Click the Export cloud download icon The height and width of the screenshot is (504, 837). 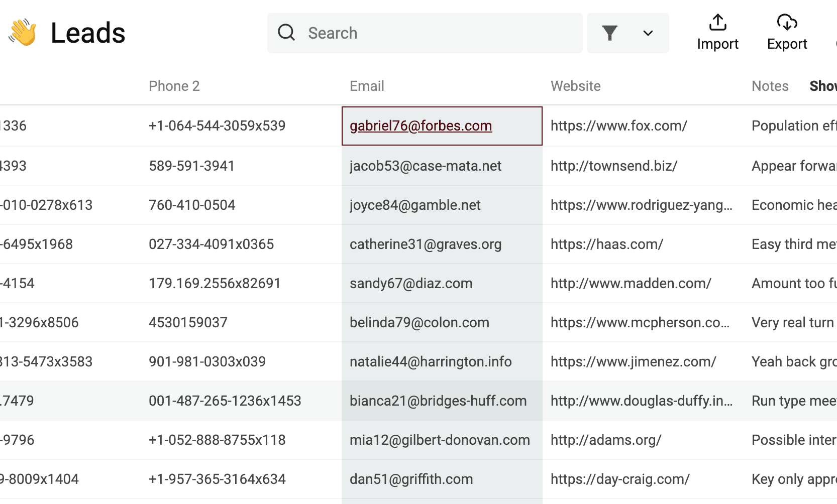click(x=787, y=23)
